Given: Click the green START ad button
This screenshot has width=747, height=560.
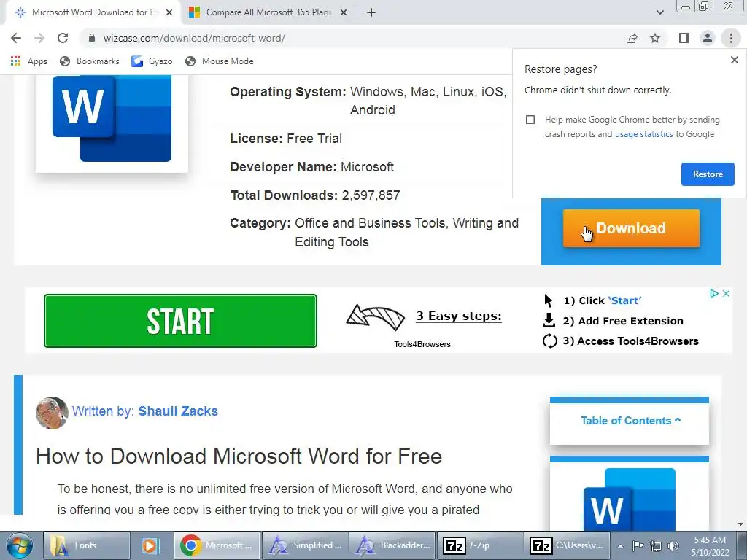Looking at the screenshot, I should click(x=181, y=321).
